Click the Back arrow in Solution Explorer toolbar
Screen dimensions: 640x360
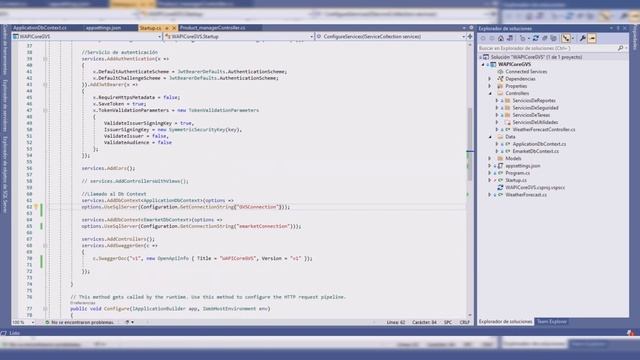point(483,38)
